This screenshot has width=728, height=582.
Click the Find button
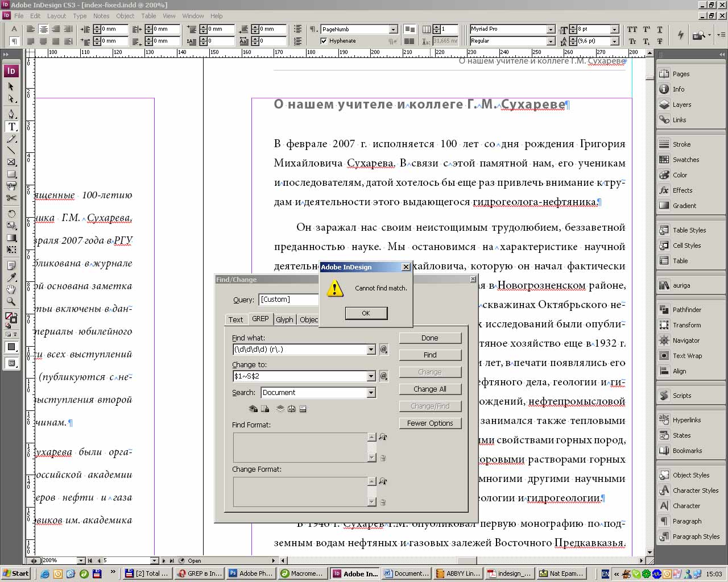pyautogui.click(x=430, y=355)
